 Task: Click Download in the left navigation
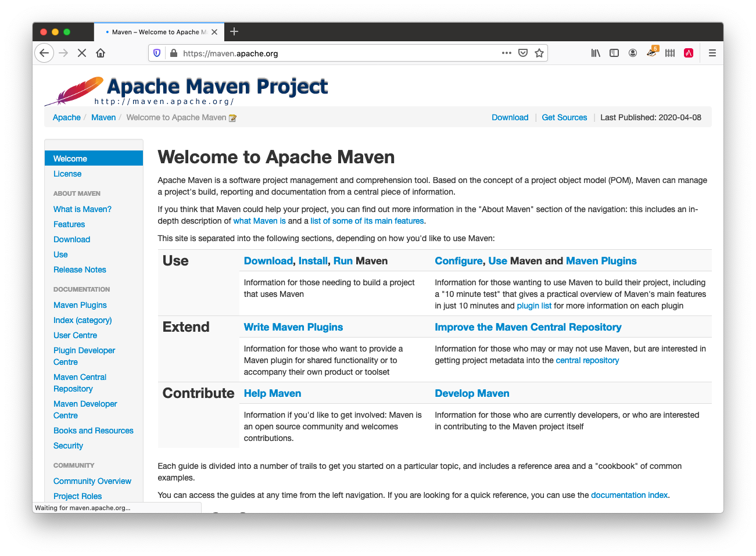tap(72, 239)
